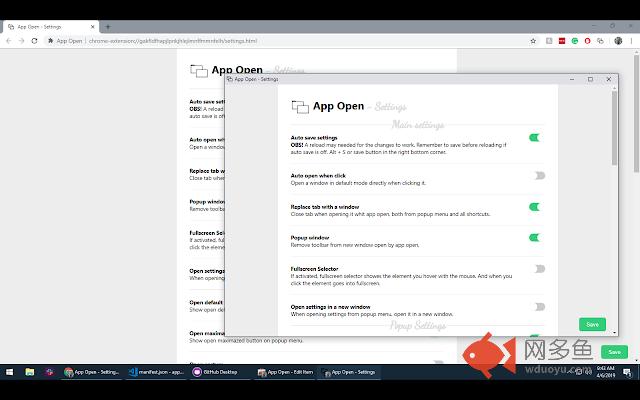Open the Windows notification center icon

click(x=627, y=372)
